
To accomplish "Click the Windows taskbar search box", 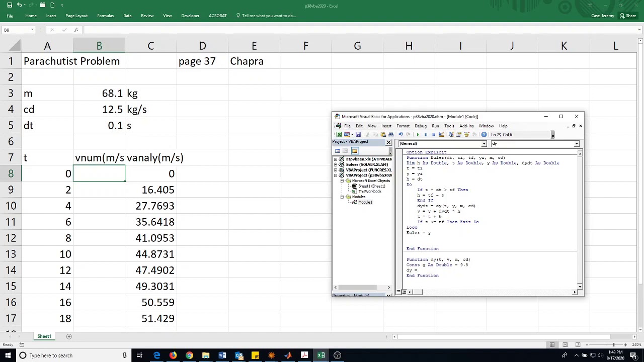I will pos(73,355).
